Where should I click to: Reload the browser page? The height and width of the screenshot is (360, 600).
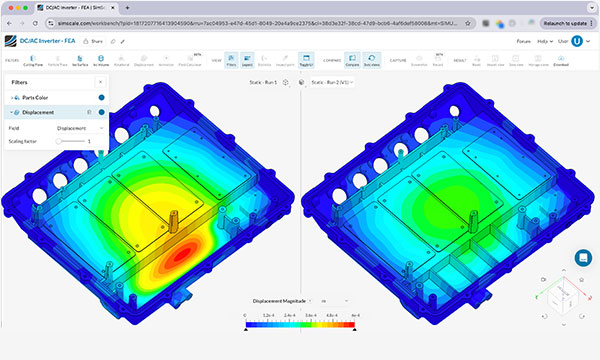tap(35, 23)
